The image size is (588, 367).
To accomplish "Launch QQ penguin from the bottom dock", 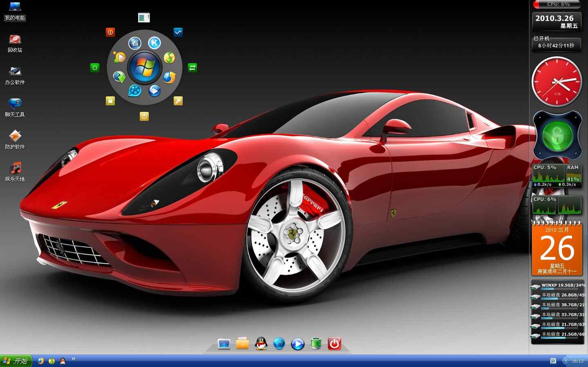I will tap(261, 344).
